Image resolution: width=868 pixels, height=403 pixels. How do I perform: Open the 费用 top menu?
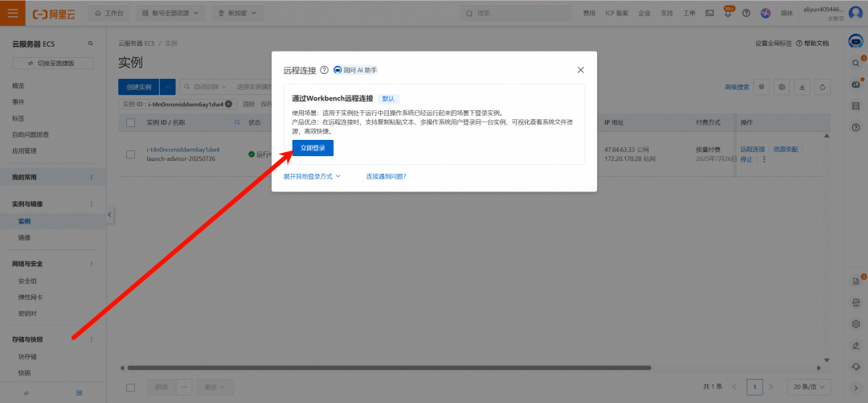pyautogui.click(x=589, y=14)
